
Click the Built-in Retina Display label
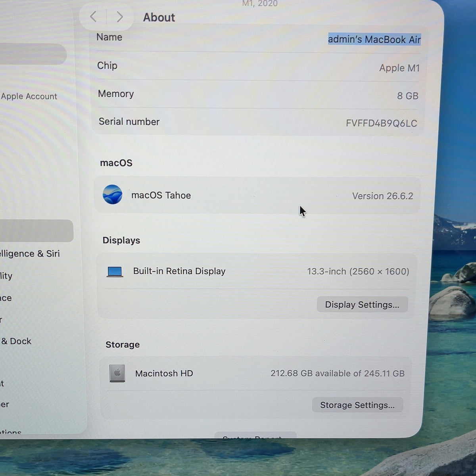point(179,271)
